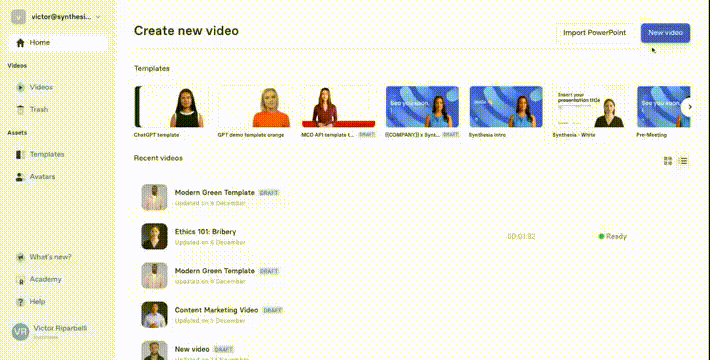Screen dimensions: 710x360
Task: Click the What's new megaphone icon
Action: pos(20,257)
